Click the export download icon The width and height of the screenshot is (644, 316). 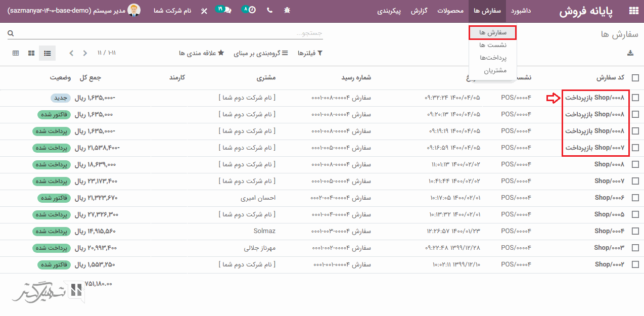(630, 53)
